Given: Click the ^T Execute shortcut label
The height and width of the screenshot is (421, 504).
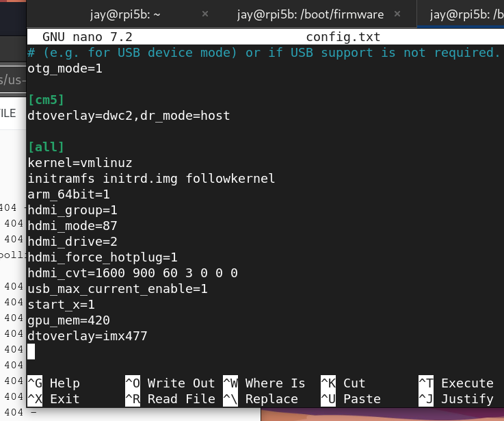Looking at the screenshot, I should (455, 383).
